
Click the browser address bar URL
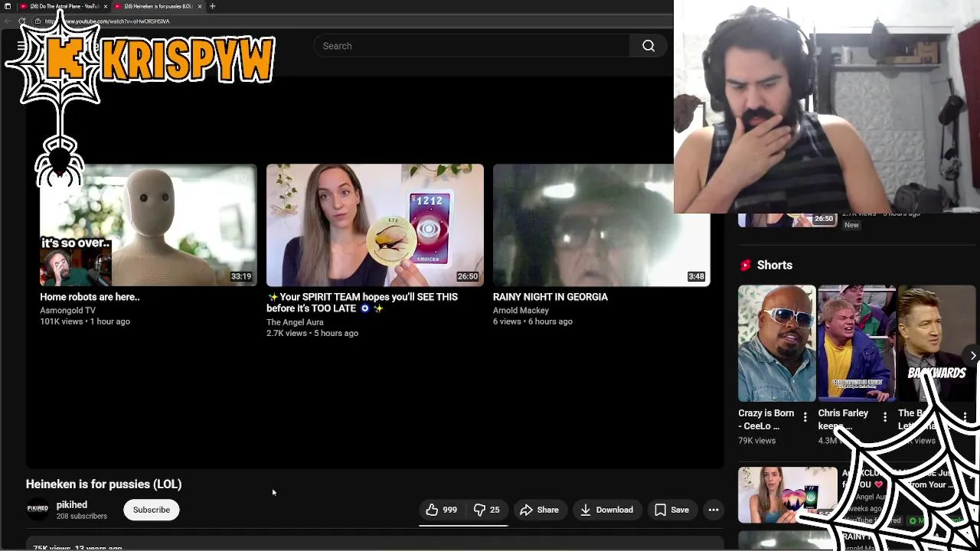pyautogui.click(x=107, y=21)
